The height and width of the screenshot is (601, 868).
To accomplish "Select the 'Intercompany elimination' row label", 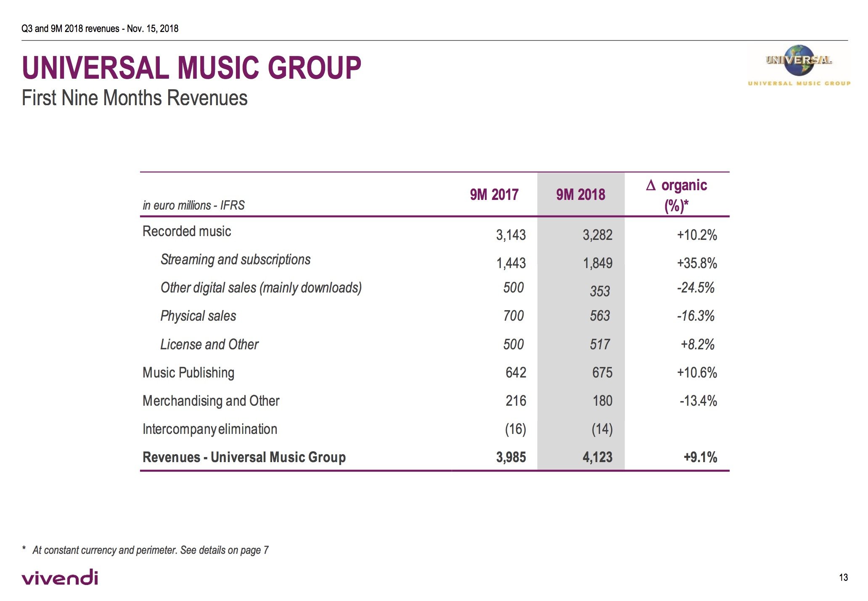I will tap(210, 429).
